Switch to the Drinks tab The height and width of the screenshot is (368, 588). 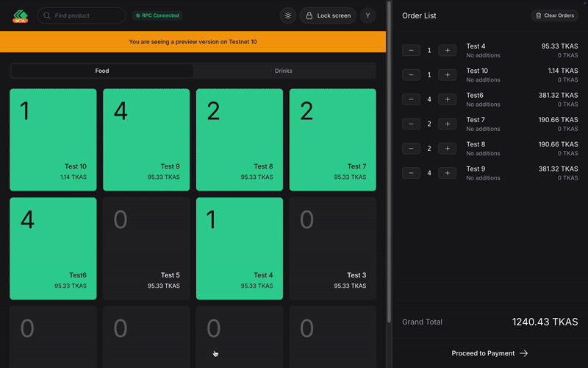coord(284,71)
